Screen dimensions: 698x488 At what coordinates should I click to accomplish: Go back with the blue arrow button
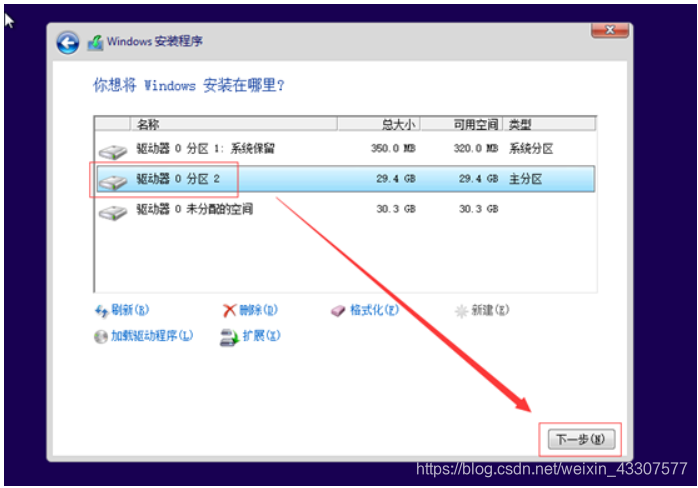[68, 43]
